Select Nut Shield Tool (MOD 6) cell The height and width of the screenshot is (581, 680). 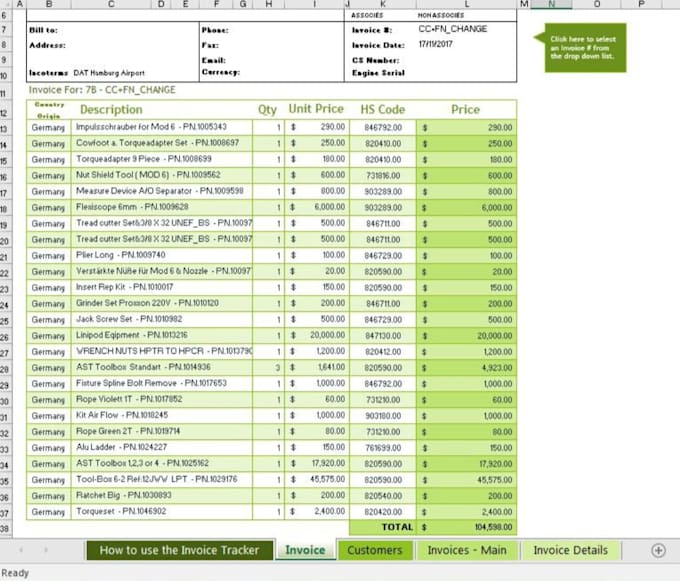pyautogui.click(x=161, y=175)
